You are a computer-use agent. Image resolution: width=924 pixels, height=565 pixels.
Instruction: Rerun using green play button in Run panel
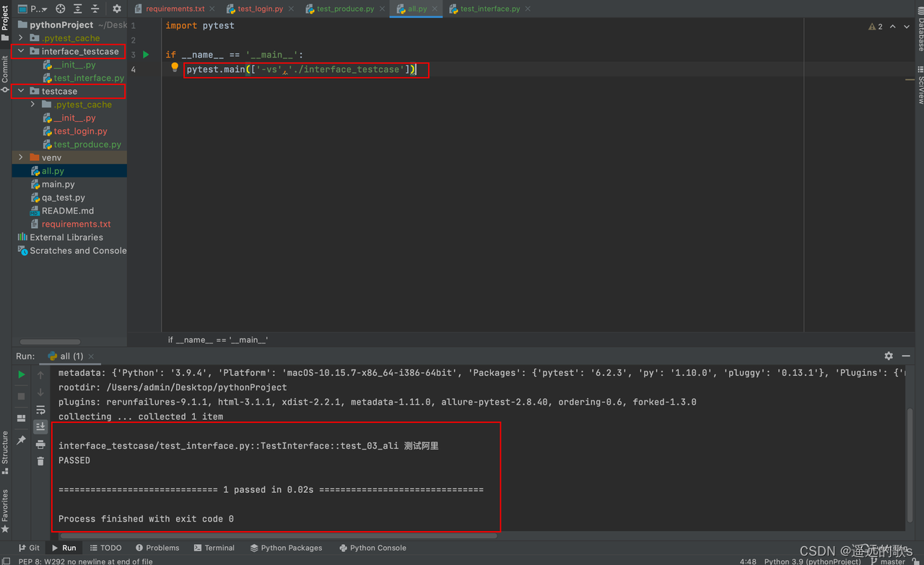pyautogui.click(x=22, y=375)
